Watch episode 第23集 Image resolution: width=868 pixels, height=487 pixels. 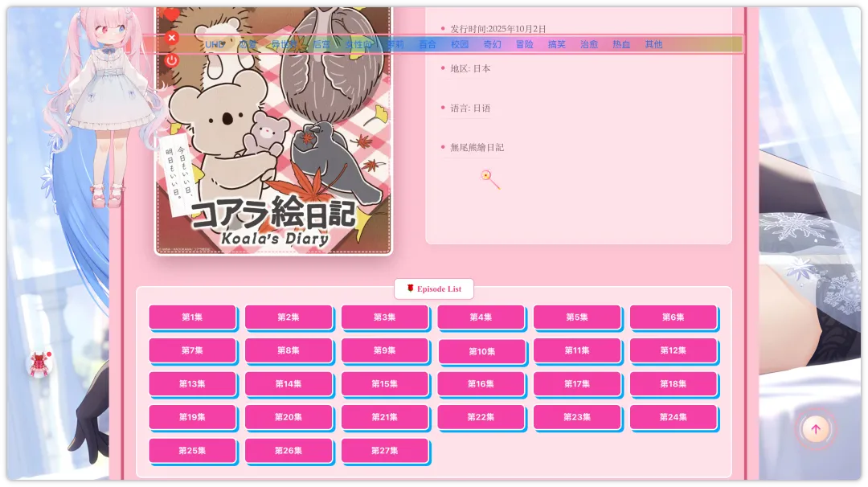click(577, 417)
